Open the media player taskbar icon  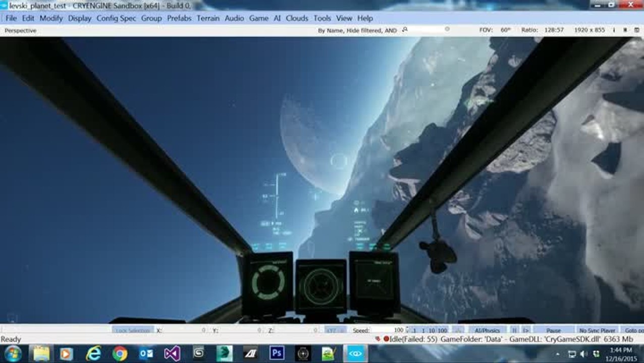(66, 354)
